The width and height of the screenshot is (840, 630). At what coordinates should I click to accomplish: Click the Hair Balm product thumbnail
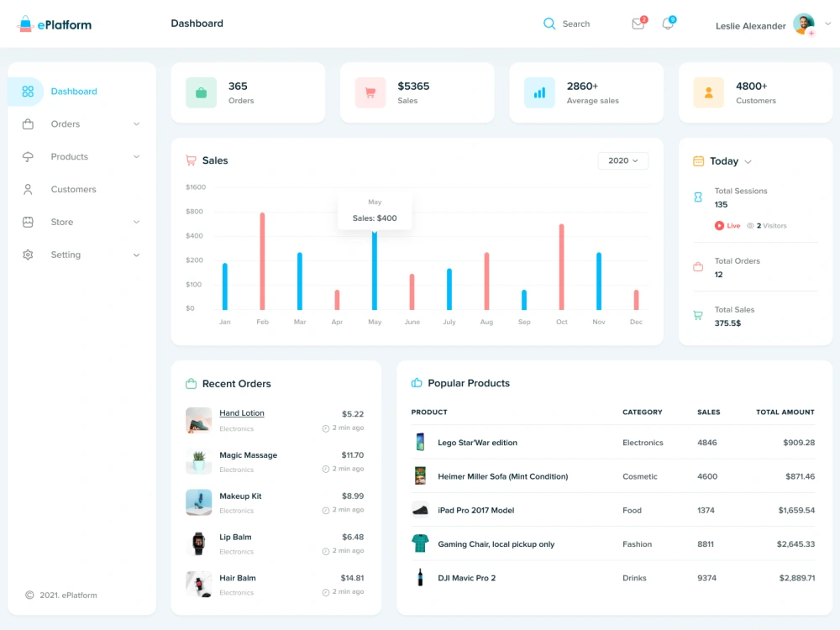tap(199, 585)
